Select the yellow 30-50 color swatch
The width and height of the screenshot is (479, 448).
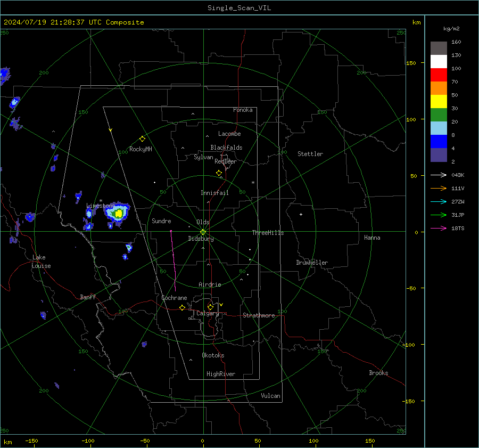[x=439, y=102]
